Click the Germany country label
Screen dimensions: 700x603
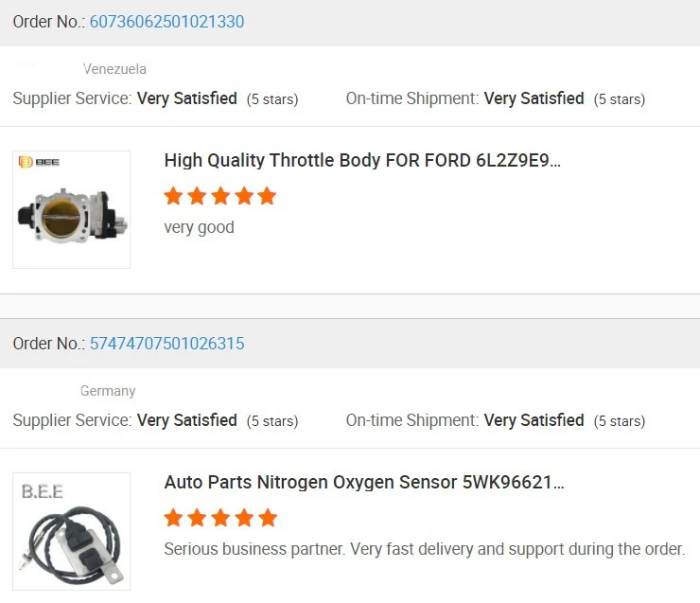point(108,391)
